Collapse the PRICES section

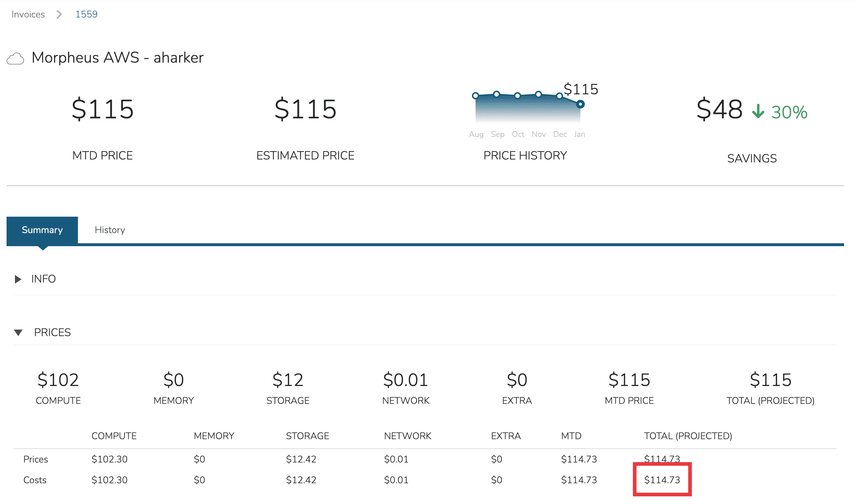pyautogui.click(x=53, y=332)
